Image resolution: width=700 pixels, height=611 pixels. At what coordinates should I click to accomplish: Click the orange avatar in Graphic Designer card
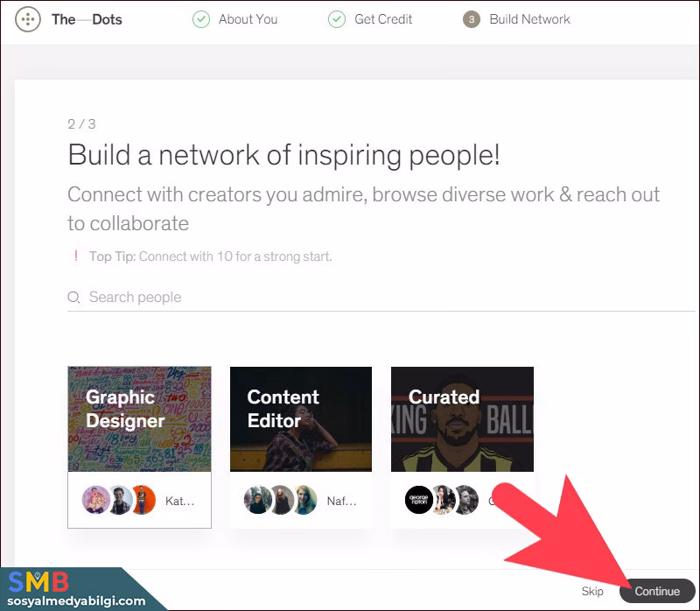click(142, 500)
